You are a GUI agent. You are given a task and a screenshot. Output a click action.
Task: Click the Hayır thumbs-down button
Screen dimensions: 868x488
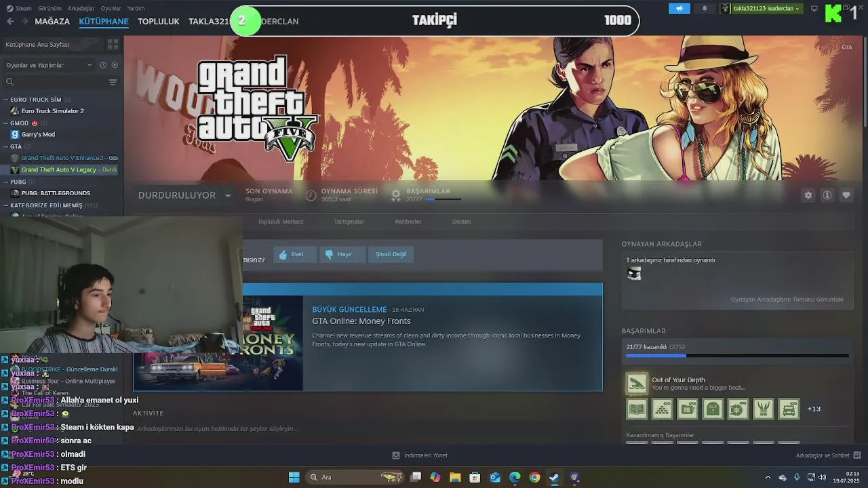342,254
